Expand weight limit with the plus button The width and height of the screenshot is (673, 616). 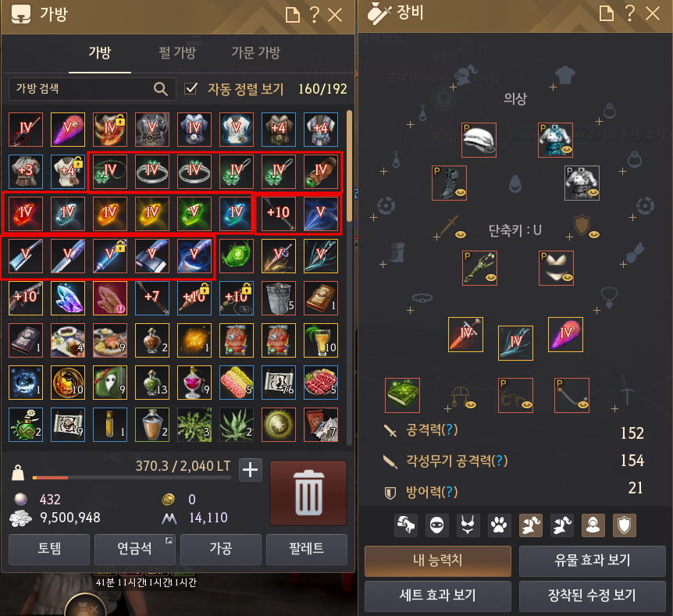click(251, 470)
